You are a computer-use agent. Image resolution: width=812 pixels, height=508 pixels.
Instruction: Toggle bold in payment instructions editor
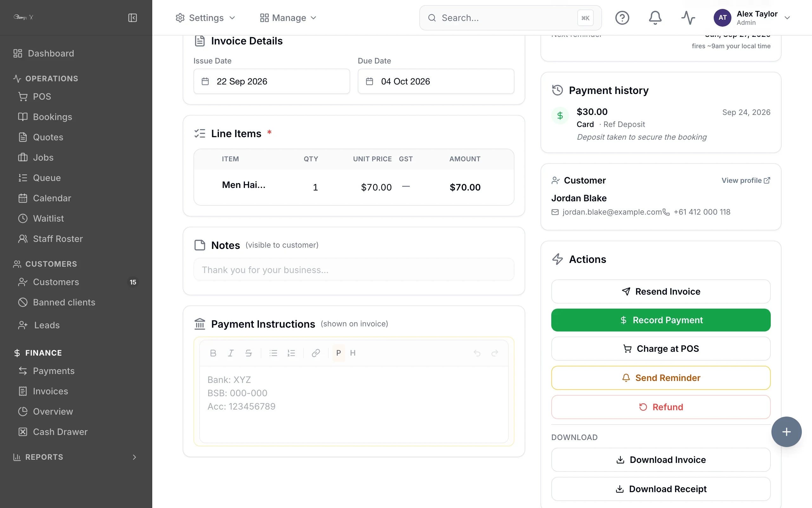[x=213, y=353]
